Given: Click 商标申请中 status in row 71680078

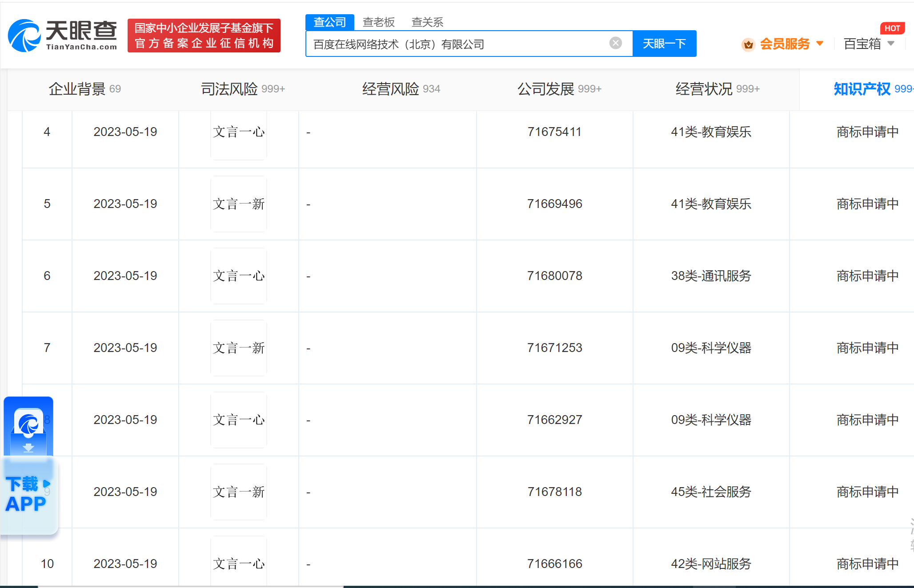Looking at the screenshot, I should tap(867, 276).
